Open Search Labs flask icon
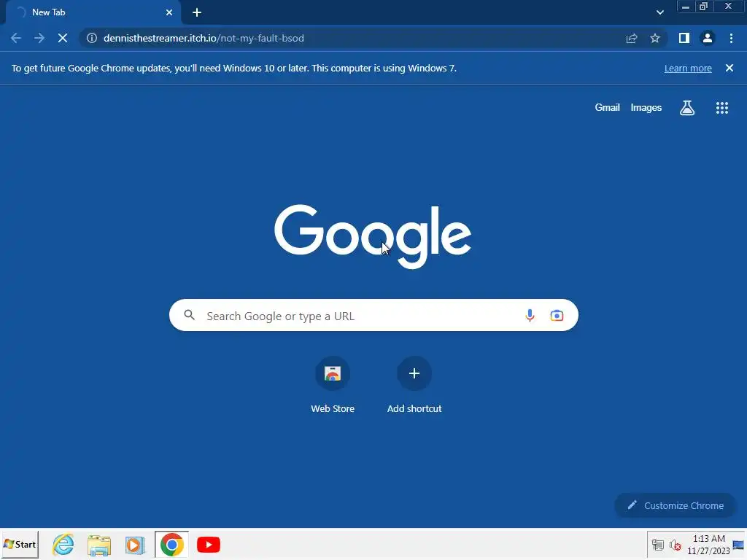 point(687,108)
